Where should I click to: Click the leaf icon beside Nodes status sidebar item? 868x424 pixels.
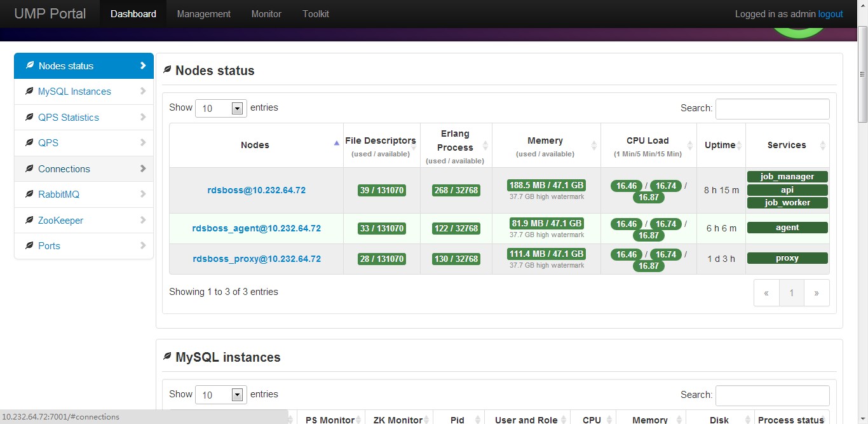[29, 65]
